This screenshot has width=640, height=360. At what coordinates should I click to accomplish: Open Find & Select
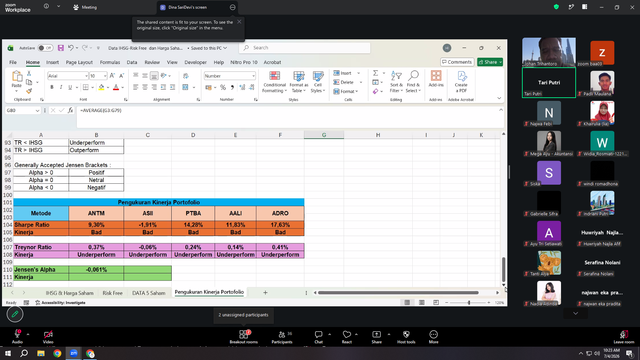click(413, 82)
